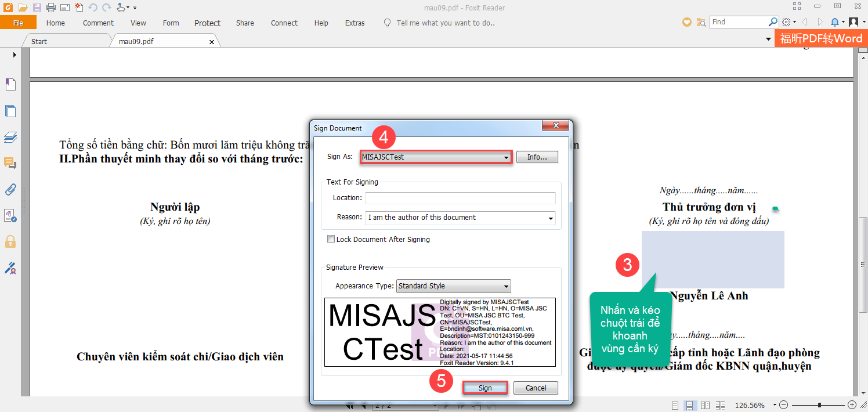The width and height of the screenshot is (868, 412).
Task: Expand the Appearance Type dropdown
Action: (x=506, y=286)
